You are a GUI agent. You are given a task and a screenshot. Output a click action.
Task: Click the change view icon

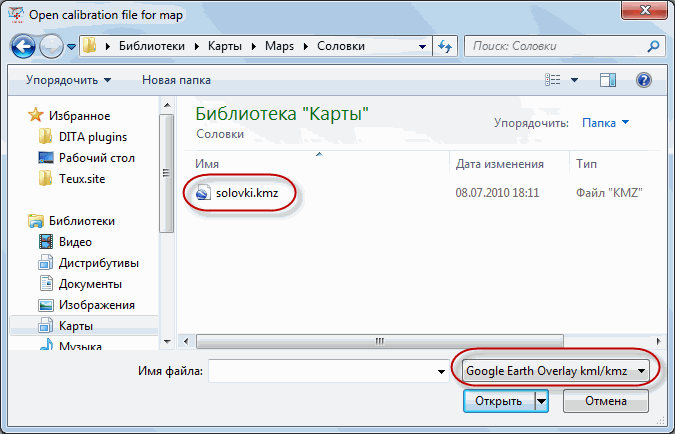point(552,80)
